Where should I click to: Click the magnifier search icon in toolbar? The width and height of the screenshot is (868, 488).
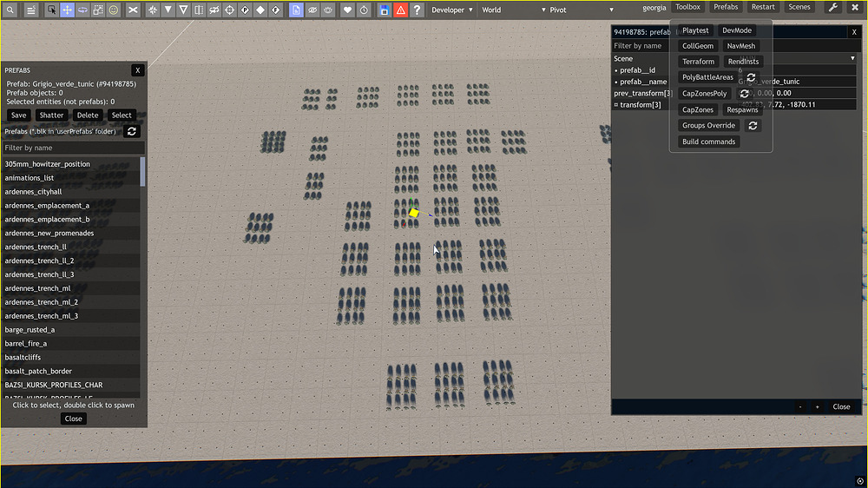10,10
